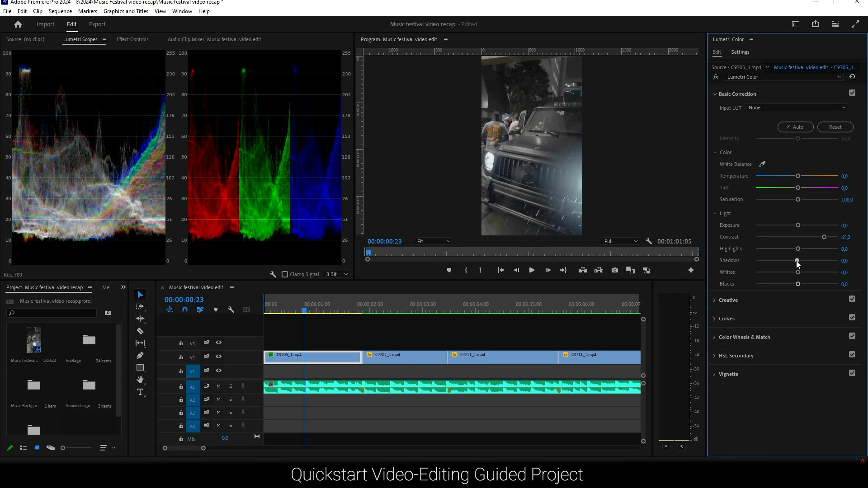Uncheck the Basic Correction checkbox

(x=852, y=93)
